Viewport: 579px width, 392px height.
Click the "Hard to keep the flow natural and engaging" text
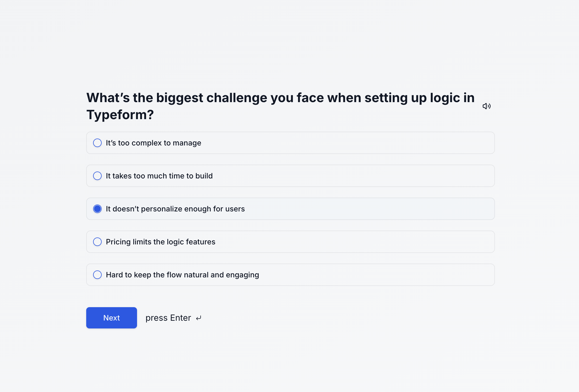(182, 275)
